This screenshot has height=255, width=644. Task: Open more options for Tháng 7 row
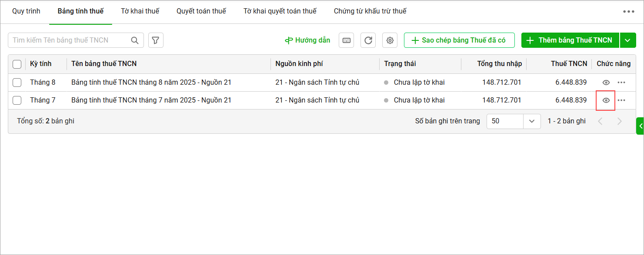[621, 100]
